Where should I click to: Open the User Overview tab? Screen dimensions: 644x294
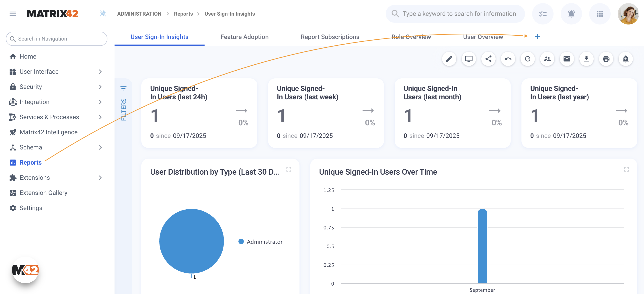483,37
